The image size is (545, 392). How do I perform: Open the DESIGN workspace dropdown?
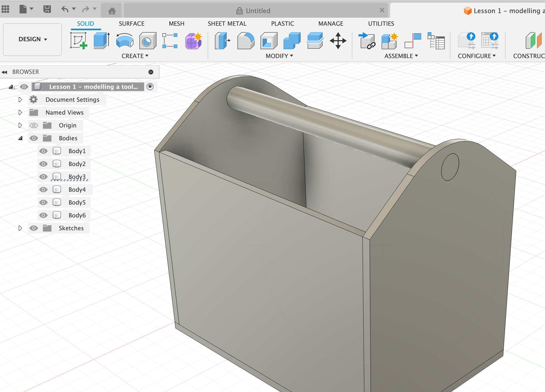(x=32, y=39)
